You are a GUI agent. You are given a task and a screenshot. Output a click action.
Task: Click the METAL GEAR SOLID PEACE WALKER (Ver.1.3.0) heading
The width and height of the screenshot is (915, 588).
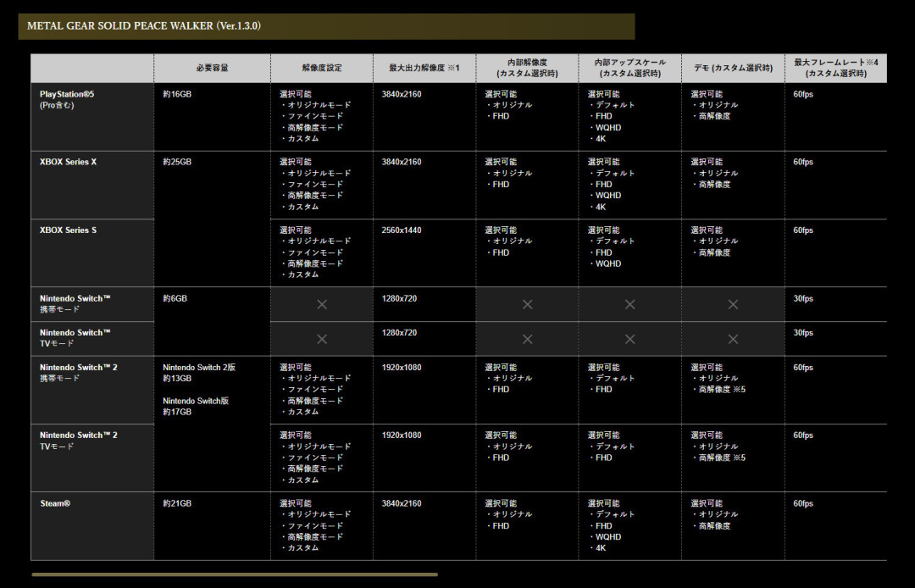pos(143,26)
